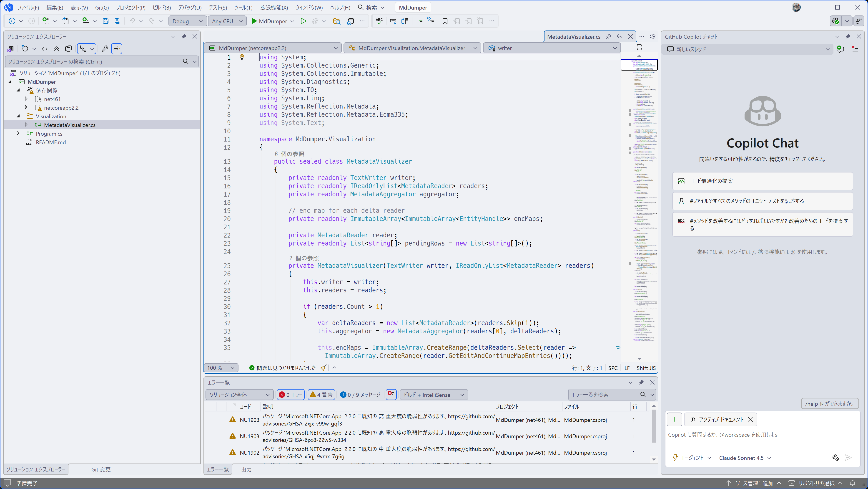Click the new Copilot thread icon
868x489 pixels.
pos(840,49)
